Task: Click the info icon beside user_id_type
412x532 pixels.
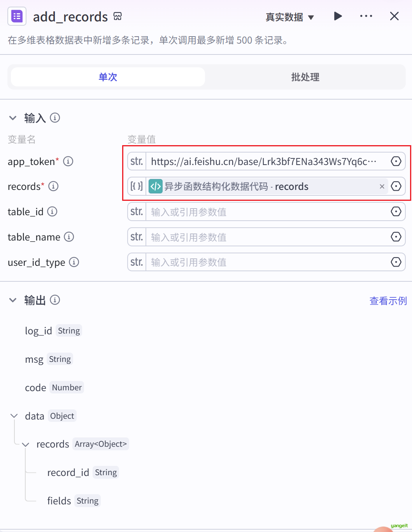Action: (74, 262)
